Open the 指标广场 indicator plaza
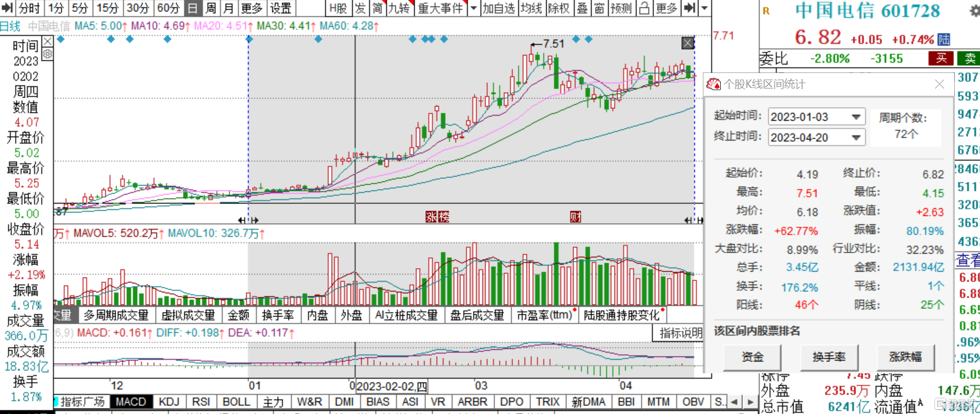Screen dimensions: 980x414 [x=82, y=401]
